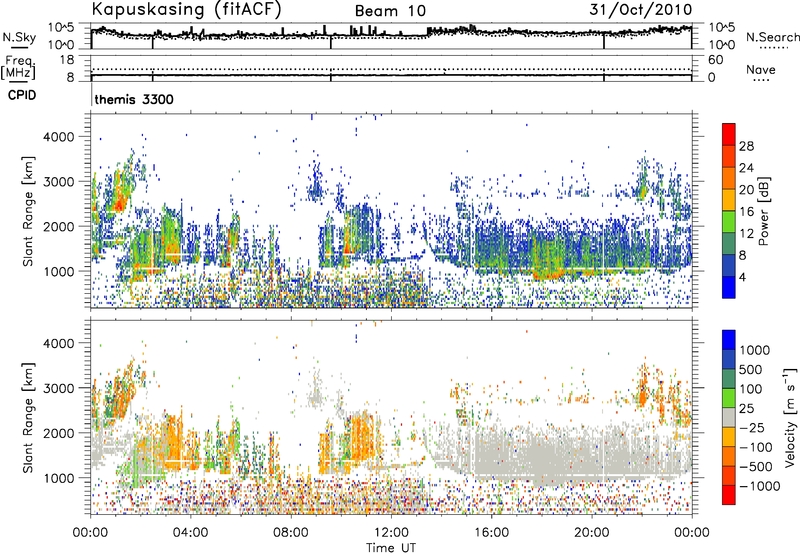The height and width of the screenshot is (554, 800).
Task: Click the '20:00' time axis tick
Action: [x=592, y=533]
